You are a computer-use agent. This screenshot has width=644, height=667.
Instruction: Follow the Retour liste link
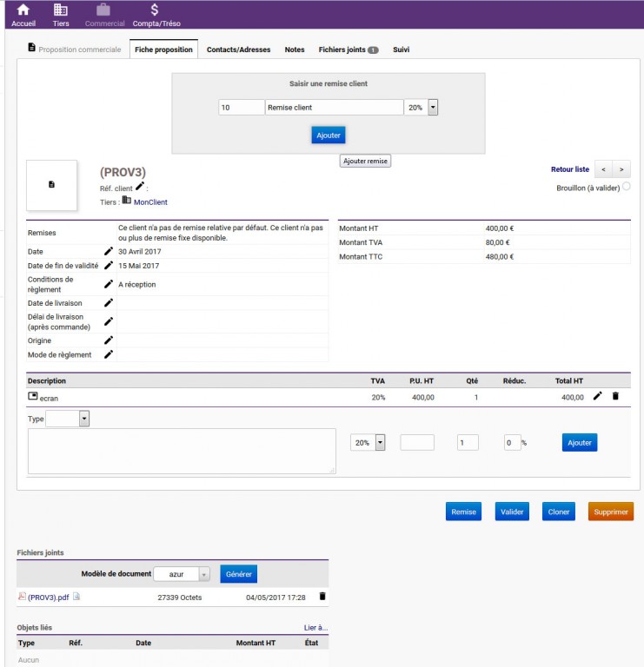570,169
